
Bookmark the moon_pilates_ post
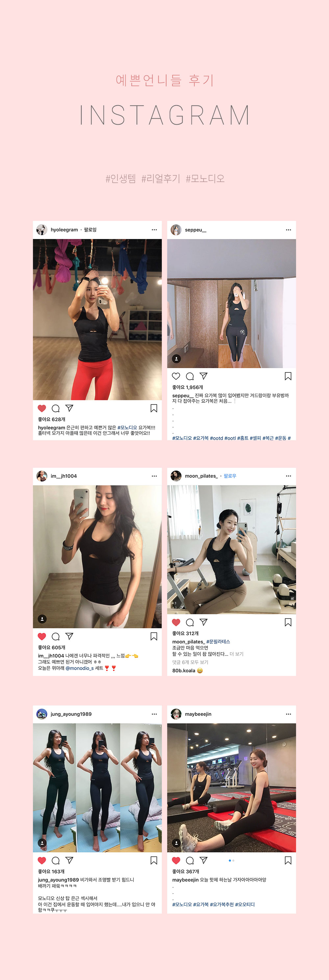pyautogui.click(x=288, y=622)
